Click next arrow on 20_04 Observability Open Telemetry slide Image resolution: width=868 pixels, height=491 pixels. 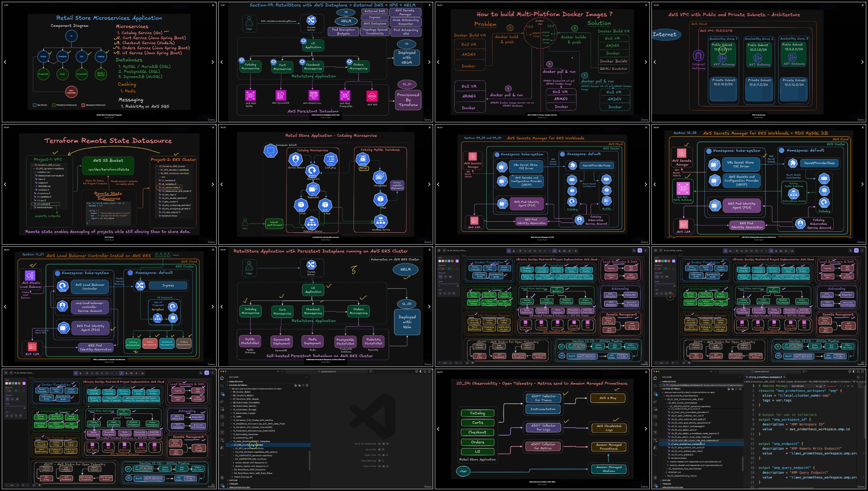(646, 429)
